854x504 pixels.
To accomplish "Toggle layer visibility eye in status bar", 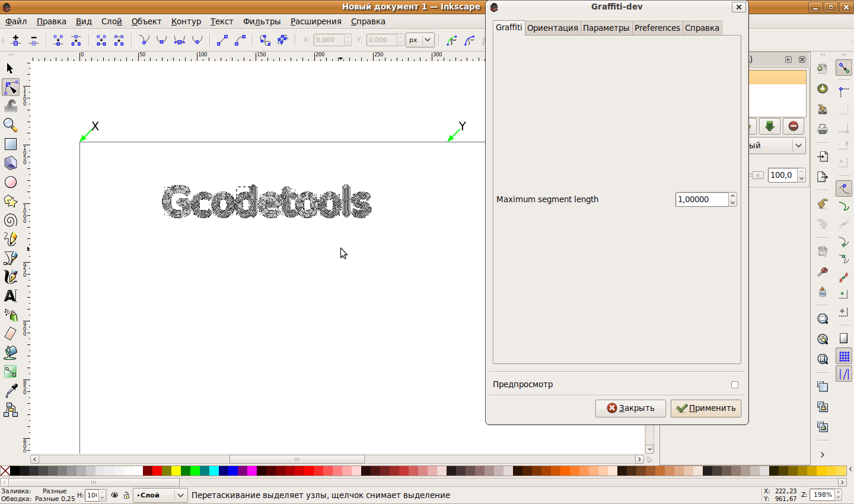I will [x=114, y=495].
